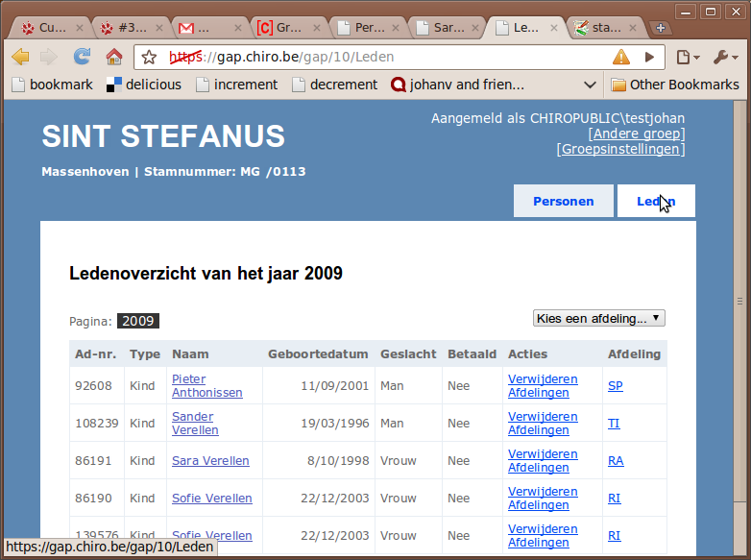Open the page menu icon

click(x=688, y=58)
